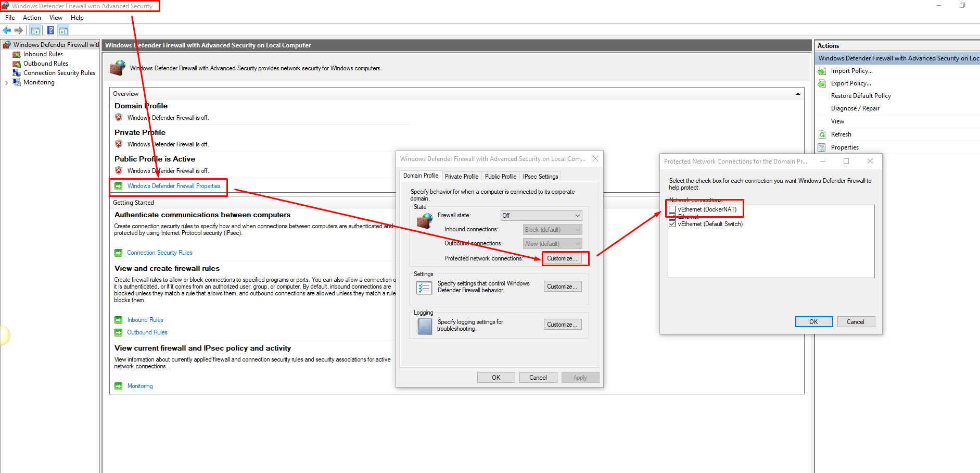Image resolution: width=980 pixels, height=473 pixels.
Task: Open the Outbound Rules link in Getting Started
Action: point(147,332)
